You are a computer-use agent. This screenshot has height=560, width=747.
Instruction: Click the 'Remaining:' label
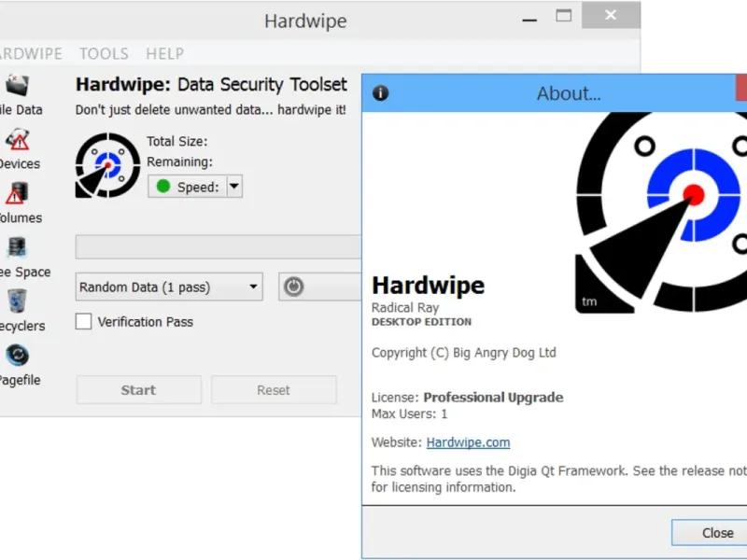[x=179, y=161]
